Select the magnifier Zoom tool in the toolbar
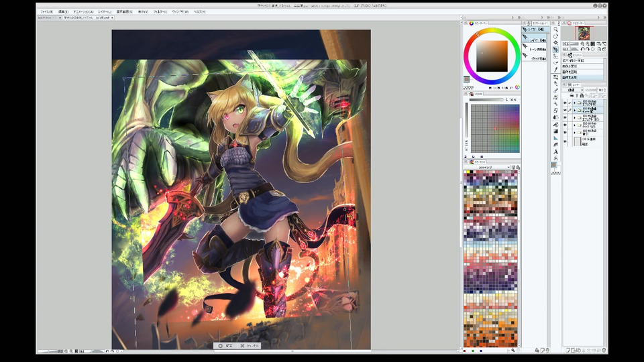The image size is (644, 362). [x=555, y=29]
